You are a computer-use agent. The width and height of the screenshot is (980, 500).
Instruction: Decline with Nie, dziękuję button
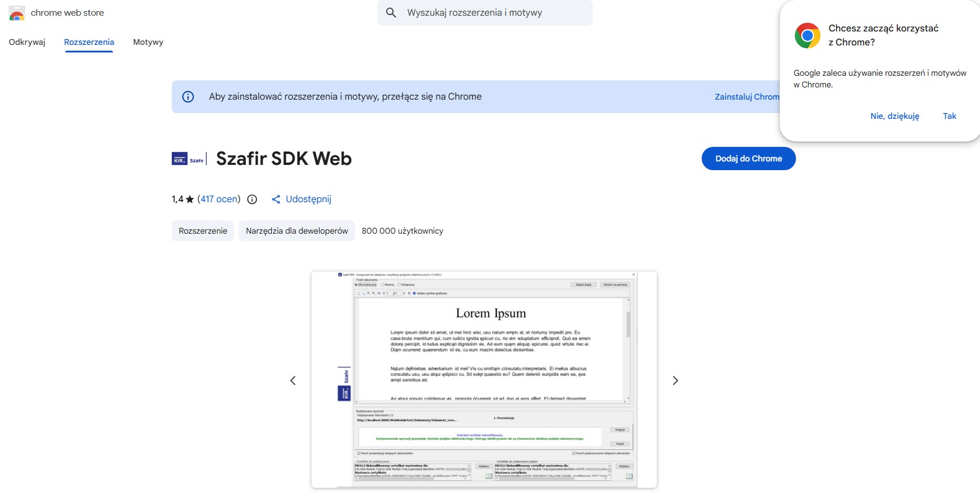pos(894,116)
